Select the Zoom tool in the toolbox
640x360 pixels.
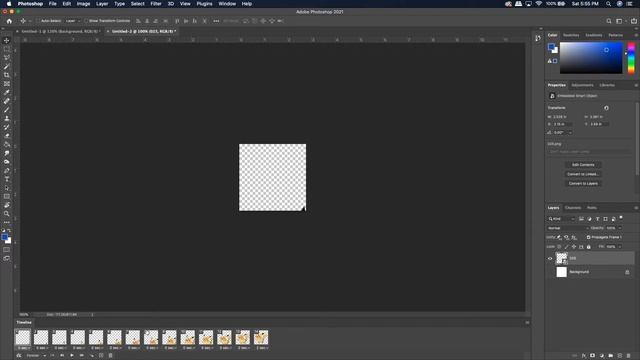(x=7, y=213)
